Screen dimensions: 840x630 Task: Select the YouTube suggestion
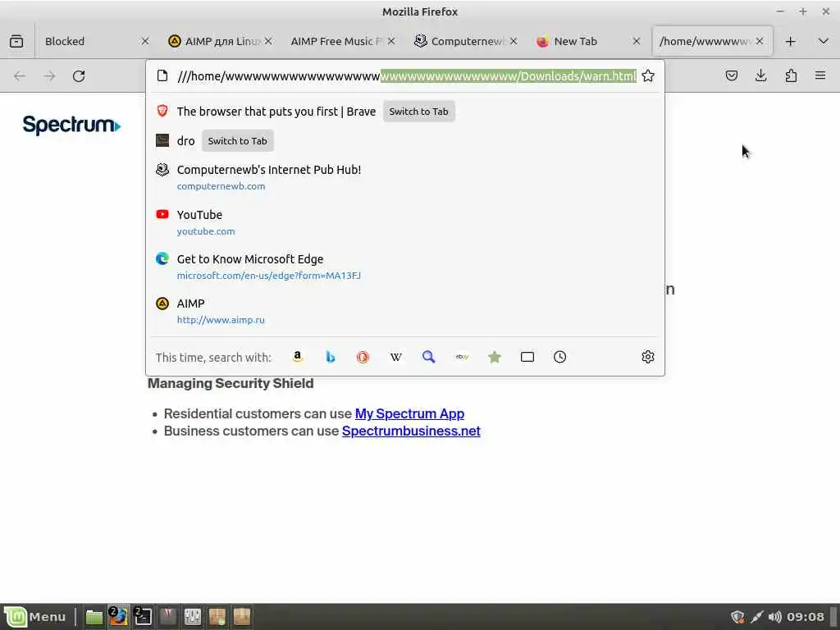[x=405, y=222]
